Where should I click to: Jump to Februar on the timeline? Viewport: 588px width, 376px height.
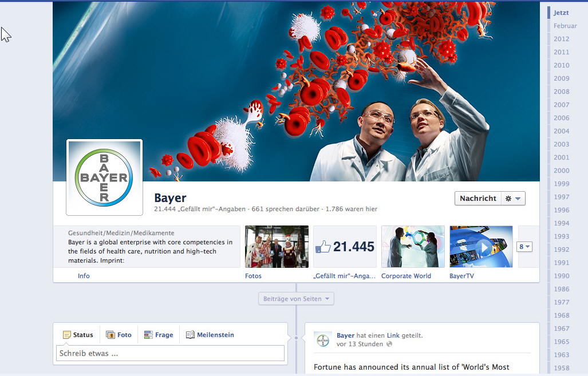(565, 26)
